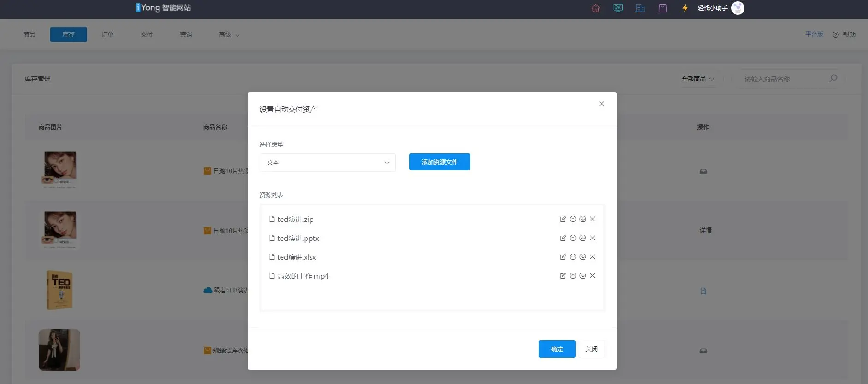Screen dimensions: 868x384
Task: Switch to the 订单 tab
Action: coord(107,35)
